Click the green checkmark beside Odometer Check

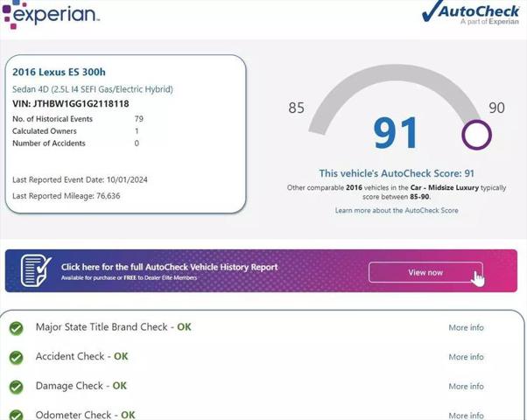coord(16,415)
